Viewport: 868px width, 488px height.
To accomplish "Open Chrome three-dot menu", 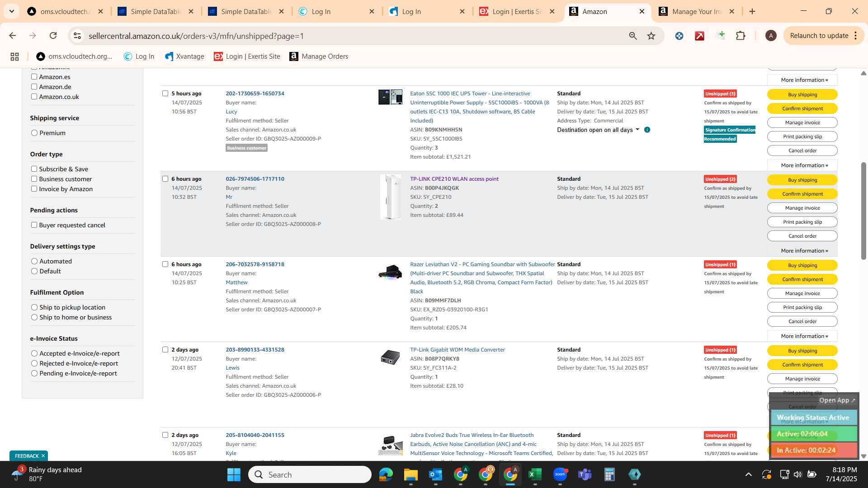I will (856, 36).
